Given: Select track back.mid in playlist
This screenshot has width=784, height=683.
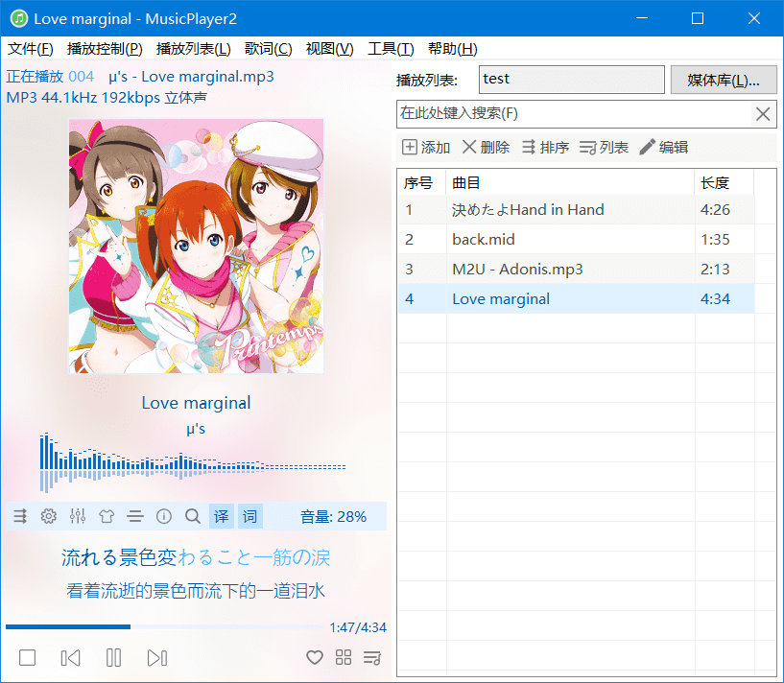Looking at the screenshot, I should pyautogui.click(x=576, y=239).
